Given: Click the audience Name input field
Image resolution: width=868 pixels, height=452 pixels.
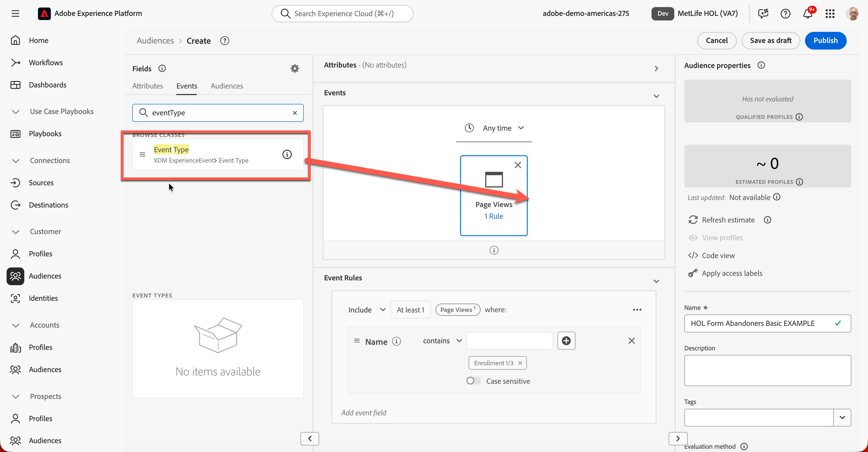Looking at the screenshot, I should (x=767, y=323).
